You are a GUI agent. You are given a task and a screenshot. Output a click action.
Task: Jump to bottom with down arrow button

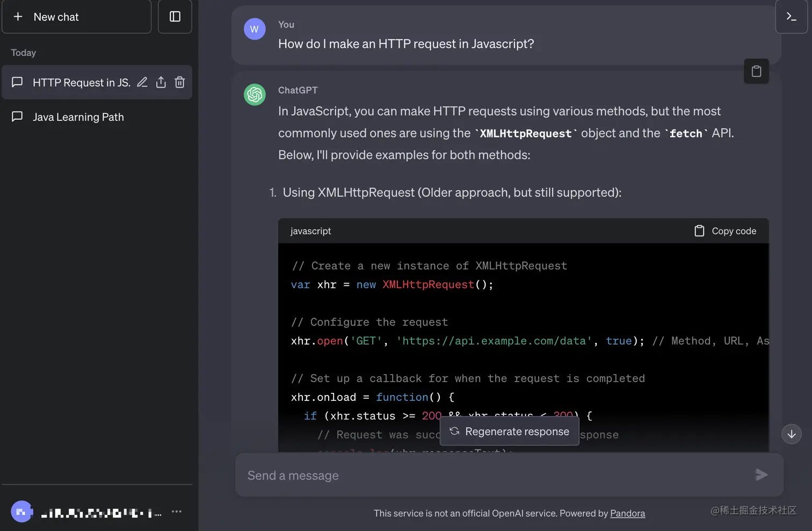pyautogui.click(x=791, y=434)
